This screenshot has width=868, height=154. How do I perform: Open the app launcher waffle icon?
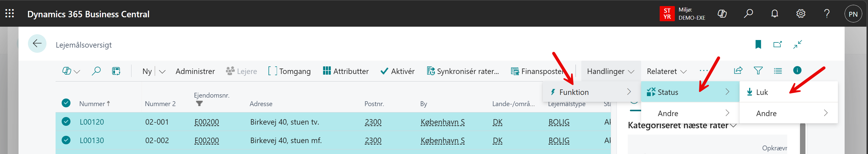pos(10,14)
